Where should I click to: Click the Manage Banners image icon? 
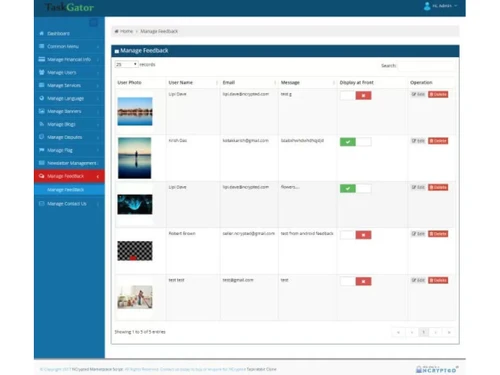point(42,111)
